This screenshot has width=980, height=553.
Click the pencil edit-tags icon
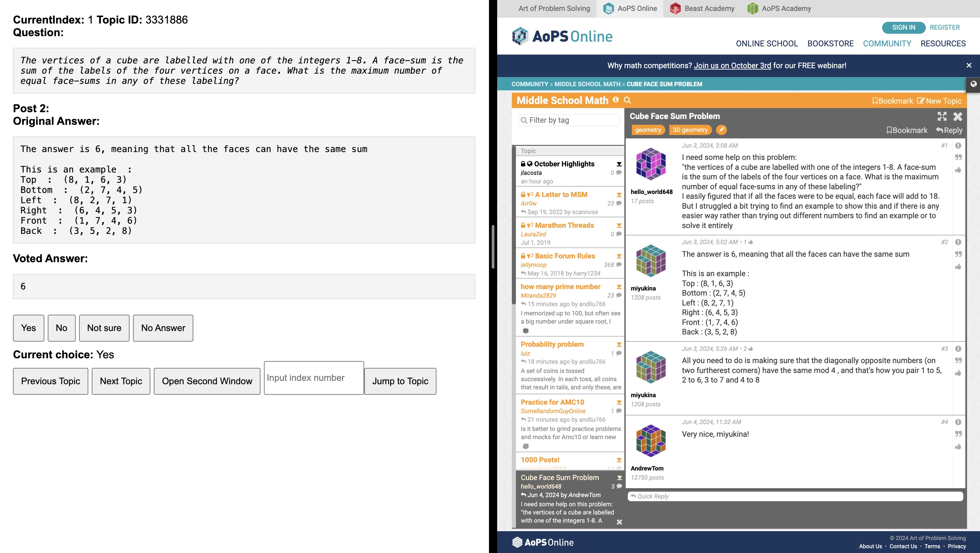coord(721,130)
